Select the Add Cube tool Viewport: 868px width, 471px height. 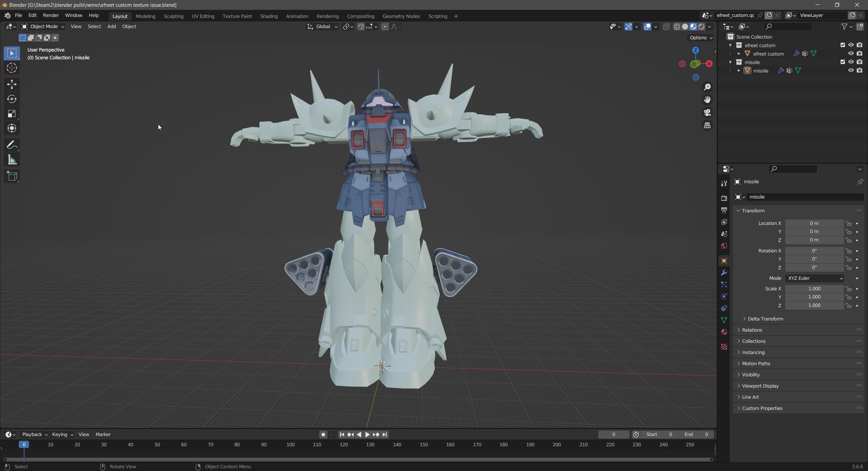coord(12,176)
